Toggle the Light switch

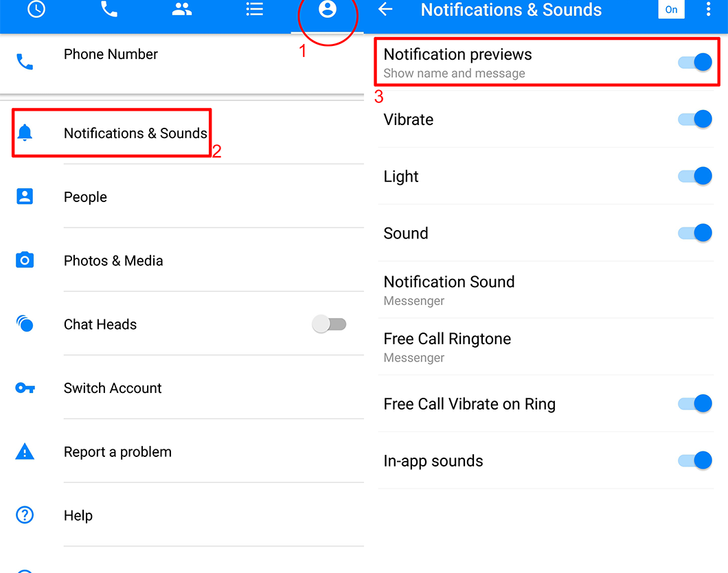[695, 176]
